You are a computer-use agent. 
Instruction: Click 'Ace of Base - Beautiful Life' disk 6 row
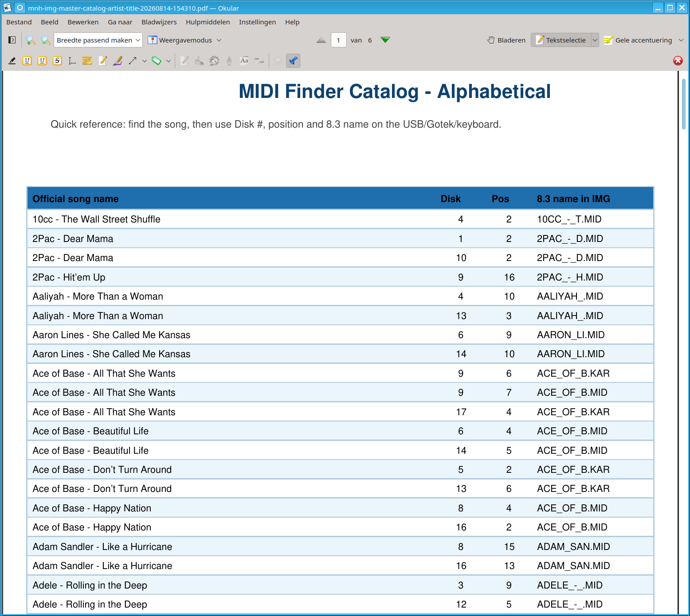coord(340,431)
